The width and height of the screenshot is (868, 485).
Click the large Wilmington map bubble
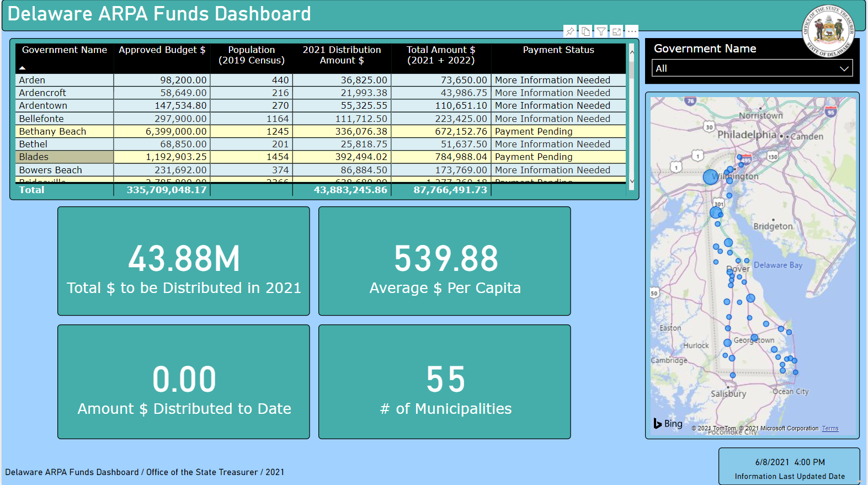711,177
